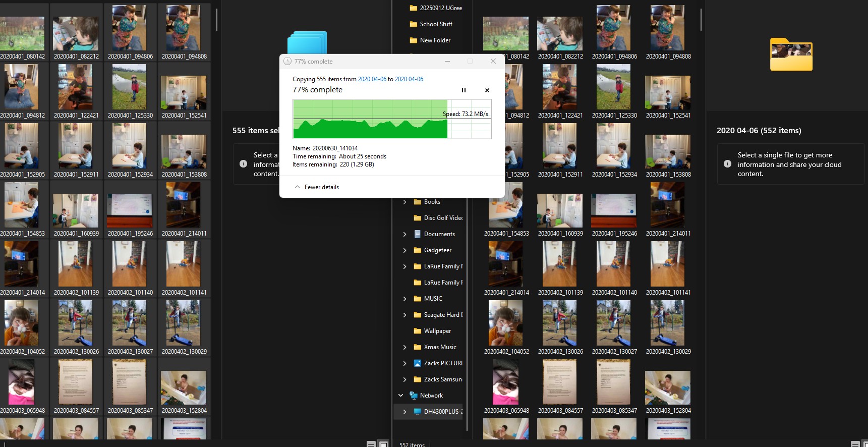
Task: Collapse the Network node
Action: 401,396
